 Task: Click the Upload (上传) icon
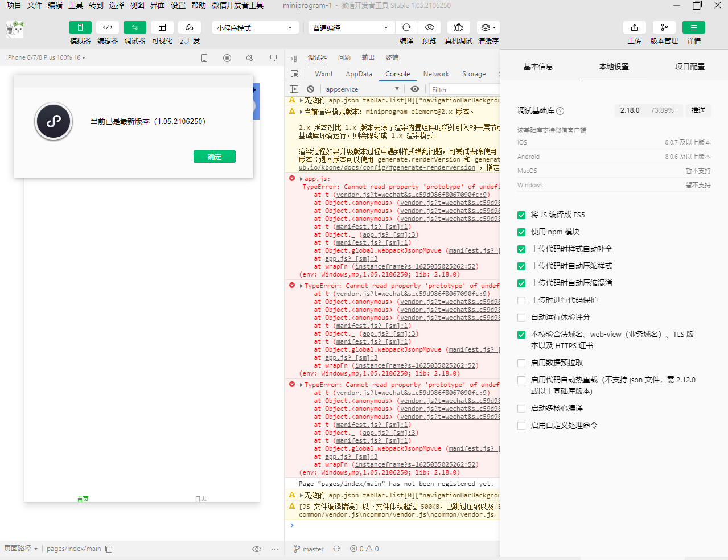(635, 27)
